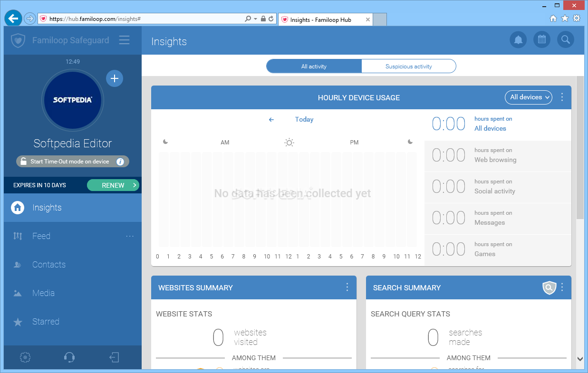Switch to Suspicious activity view
The width and height of the screenshot is (588, 373).
click(x=409, y=67)
